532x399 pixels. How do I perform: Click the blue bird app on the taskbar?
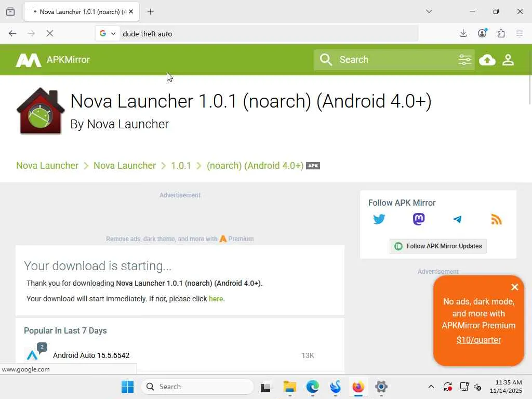click(x=335, y=387)
